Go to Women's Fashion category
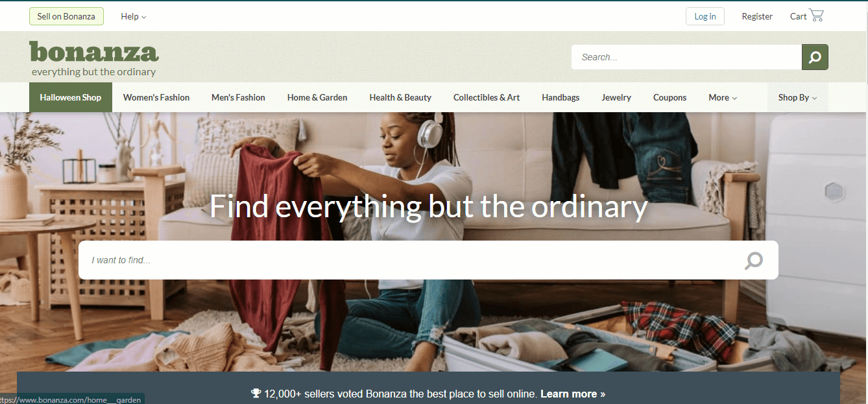 [x=156, y=97]
